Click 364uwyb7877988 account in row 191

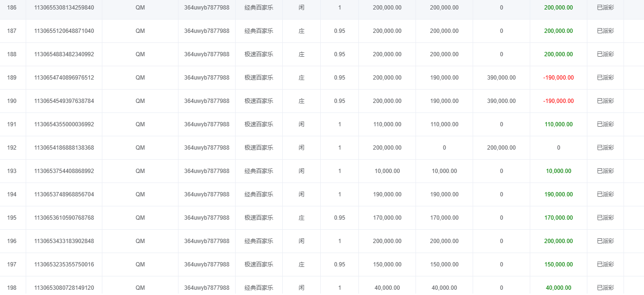[207, 124]
